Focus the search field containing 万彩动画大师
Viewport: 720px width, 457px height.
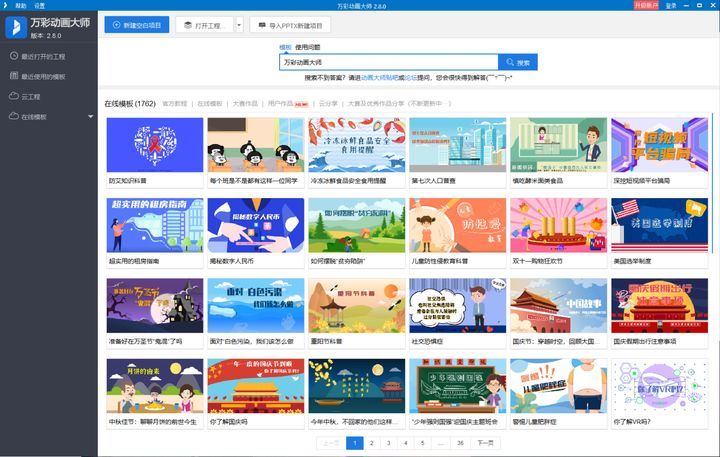pyautogui.click(x=388, y=62)
